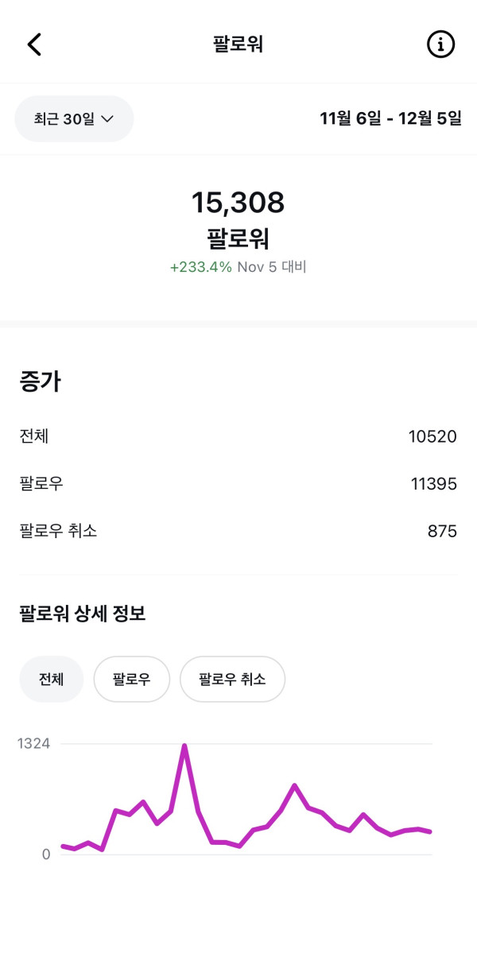Tap the 11395 follow count value
The image size is (477, 980).
(432, 483)
